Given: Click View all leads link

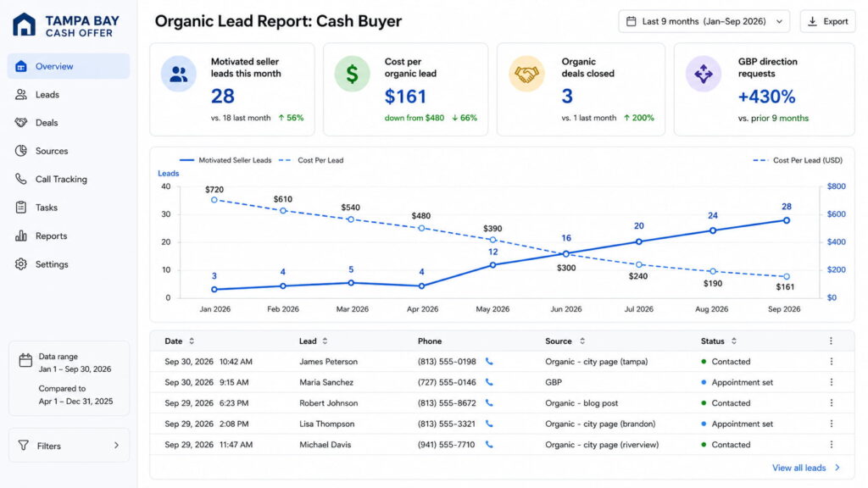Looking at the screenshot, I should click(805, 468).
